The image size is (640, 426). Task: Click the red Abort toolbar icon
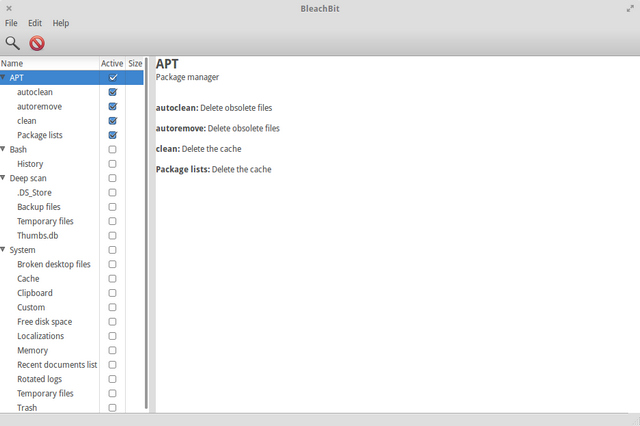click(x=37, y=43)
